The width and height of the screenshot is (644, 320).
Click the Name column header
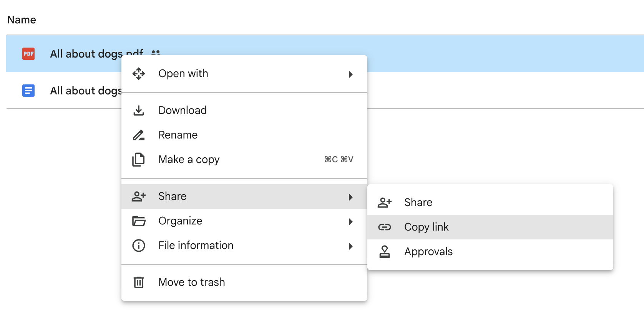pyautogui.click(x=22, y=20)
